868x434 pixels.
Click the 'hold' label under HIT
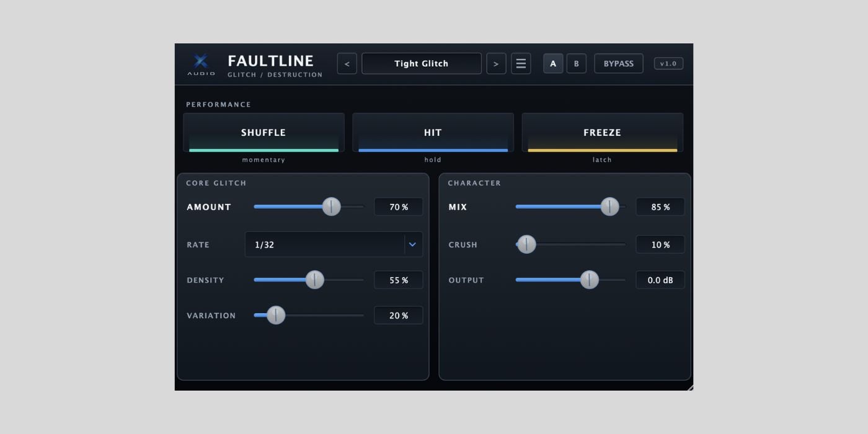tap(433, 160)
